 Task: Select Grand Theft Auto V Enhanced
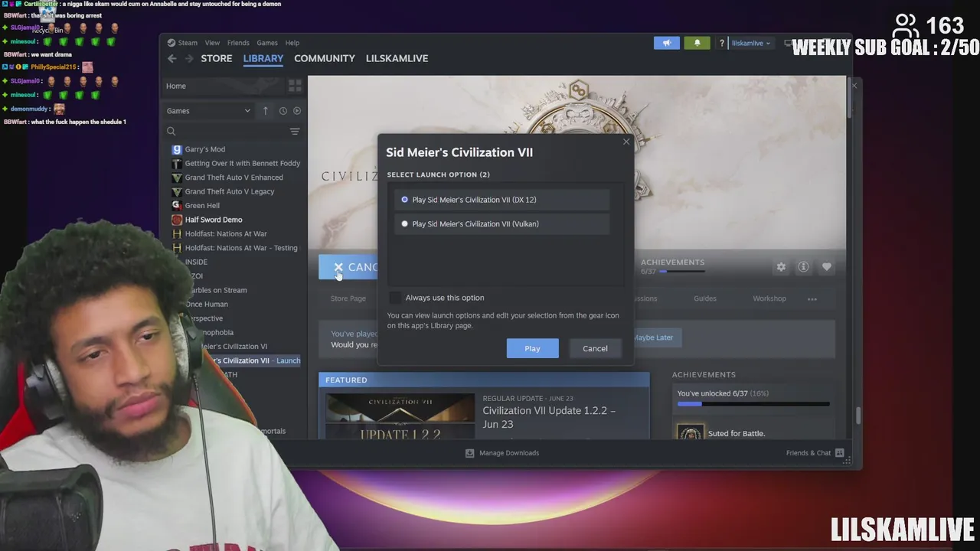pos(234,178)
